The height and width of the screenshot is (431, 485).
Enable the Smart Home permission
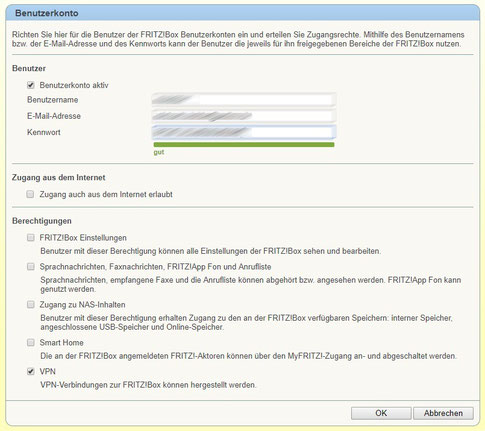click(31, 342)
